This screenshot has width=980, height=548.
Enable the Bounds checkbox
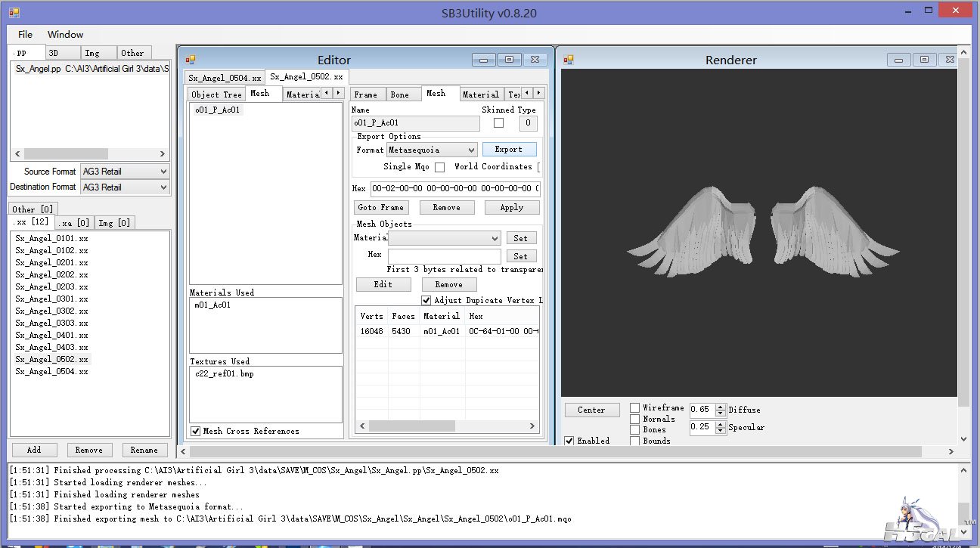click(635, 441)
